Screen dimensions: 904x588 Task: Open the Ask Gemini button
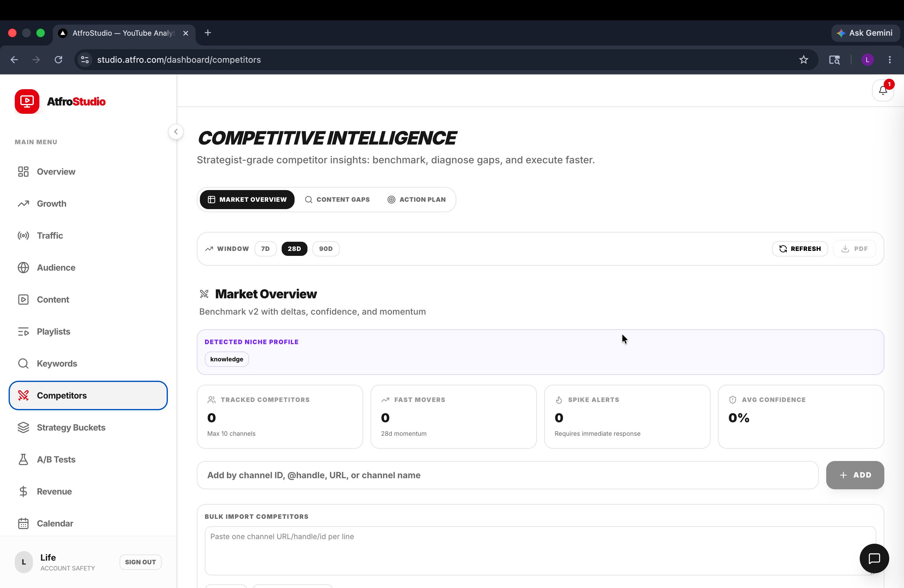[x=865, y=33]
